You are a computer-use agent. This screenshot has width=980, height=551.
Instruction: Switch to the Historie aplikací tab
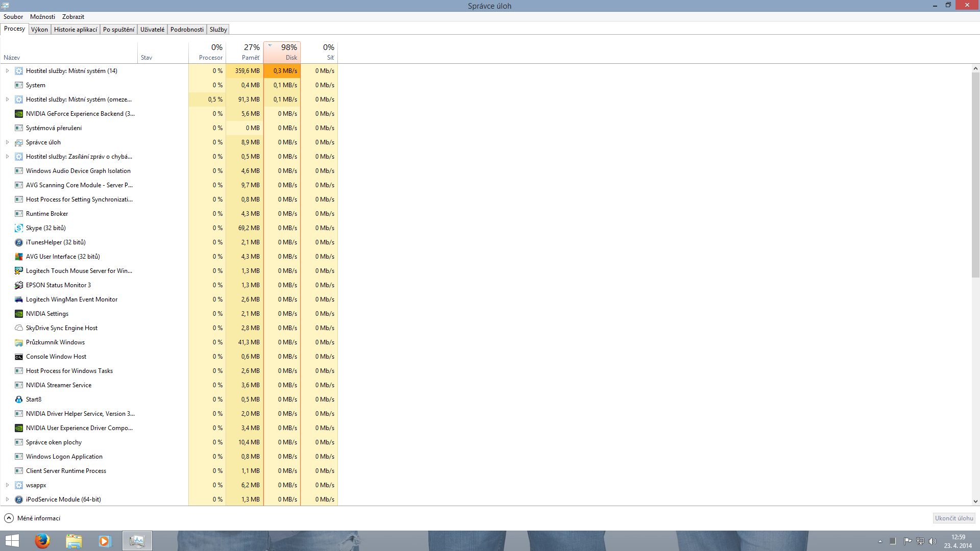(x=76, y=30)
